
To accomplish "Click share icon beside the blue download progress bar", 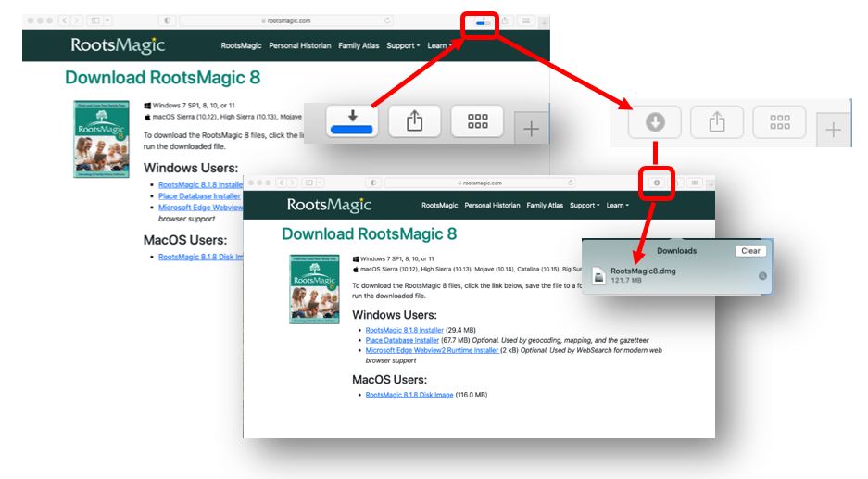I will click(x=415, y=121).
